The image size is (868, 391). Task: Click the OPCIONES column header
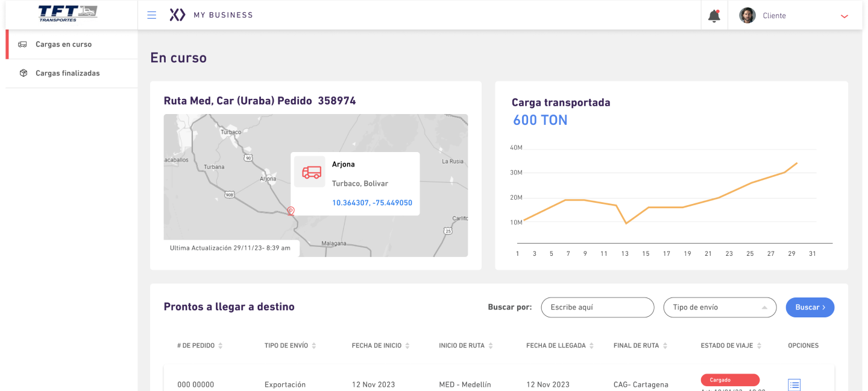point(804,346)
